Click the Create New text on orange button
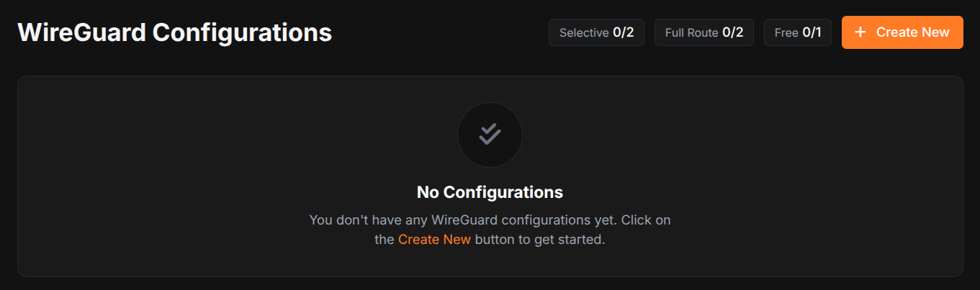 click(x=913, y=32)
